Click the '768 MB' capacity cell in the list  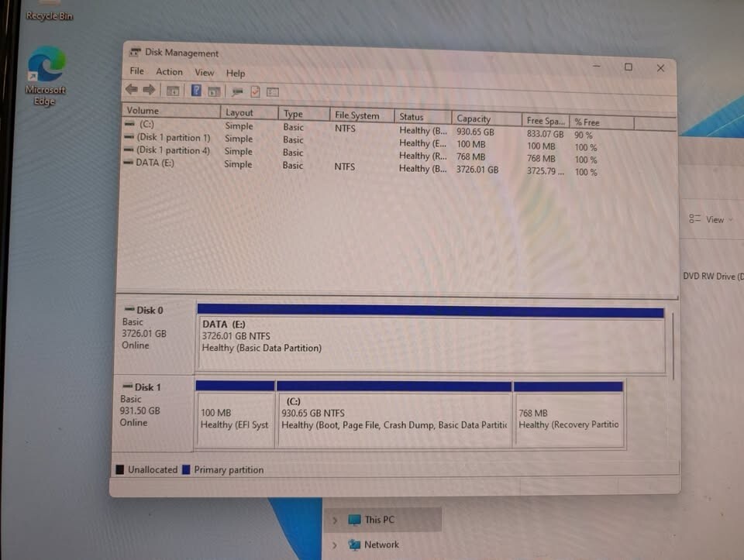pos(470,156)
